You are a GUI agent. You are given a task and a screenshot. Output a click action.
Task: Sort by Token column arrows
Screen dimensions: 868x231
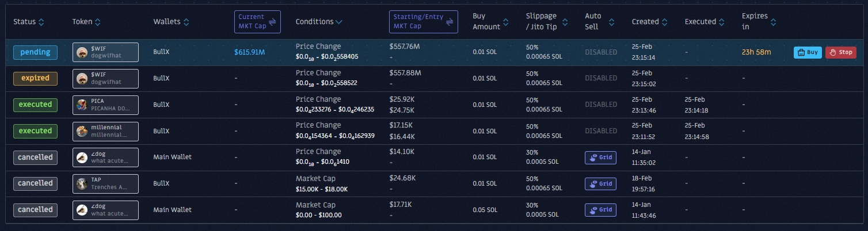(97, 22)
